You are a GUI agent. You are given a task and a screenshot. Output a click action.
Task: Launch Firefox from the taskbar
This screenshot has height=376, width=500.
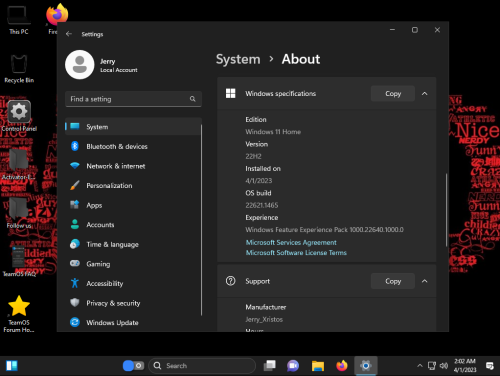coord(342,366)
